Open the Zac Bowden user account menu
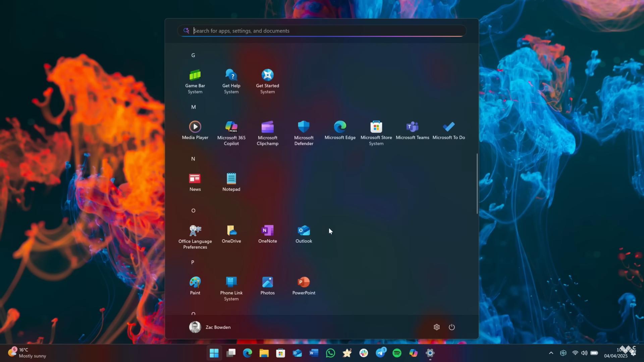Screen dimensions: 644x362 (210, 327)
